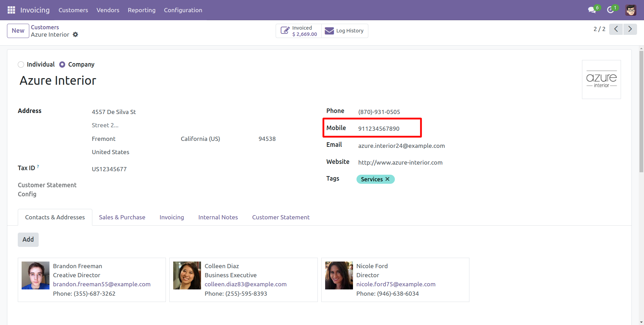
Task: Click the Invoicing app title
Action: click(x=35, y=10)
